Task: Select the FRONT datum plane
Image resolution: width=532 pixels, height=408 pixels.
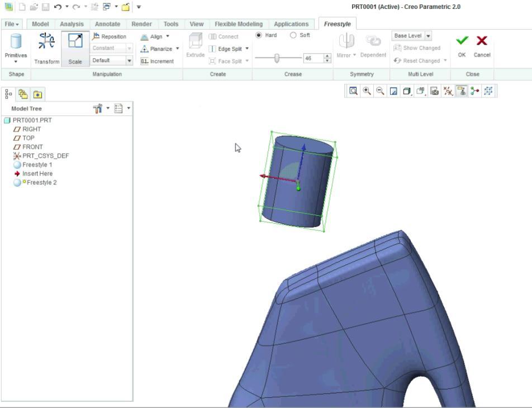Action: tap(28, 147)
